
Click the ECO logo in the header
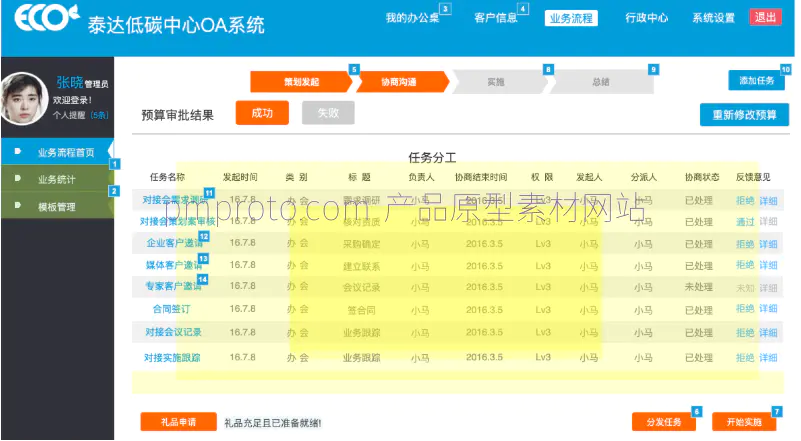tap(41, 21)
